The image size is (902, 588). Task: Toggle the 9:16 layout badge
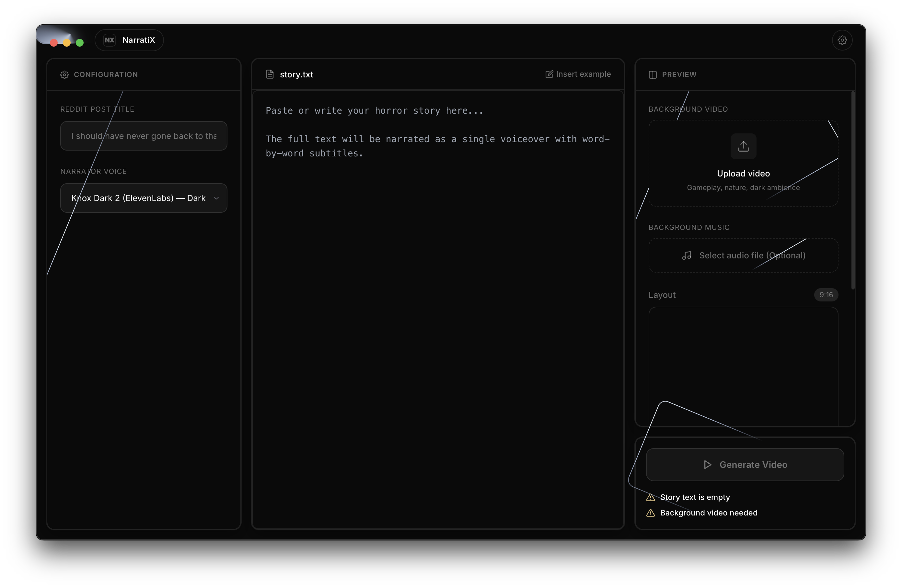coord(826,295)
